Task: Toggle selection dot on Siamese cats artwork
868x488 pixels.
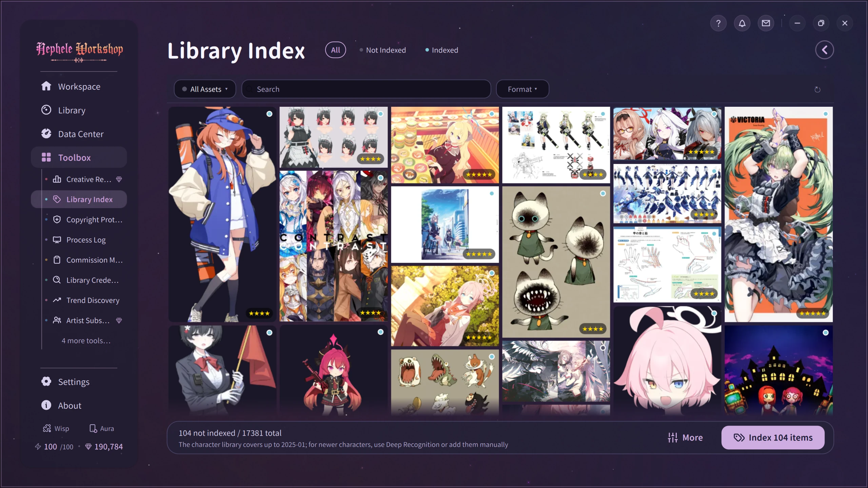Action: 603,194
